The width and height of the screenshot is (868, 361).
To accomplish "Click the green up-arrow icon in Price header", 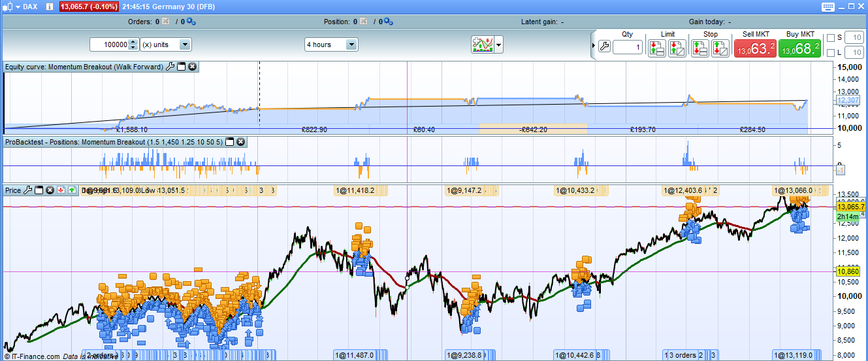I will [72, 190].
